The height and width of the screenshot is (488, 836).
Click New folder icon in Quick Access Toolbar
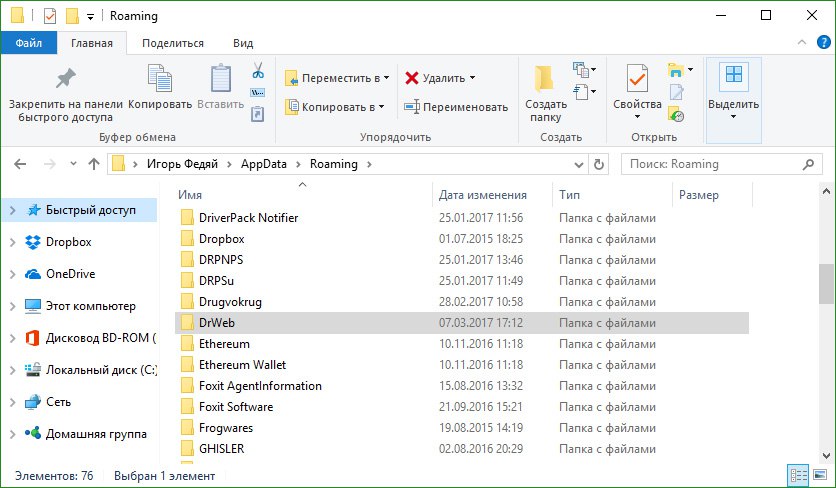(x=72, y=16)
